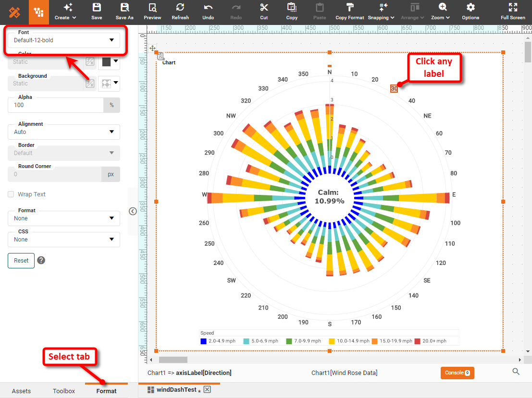Collapse the left panel with arrow icon
Viewport: 532px width, 398px height.
click(133, 211)
